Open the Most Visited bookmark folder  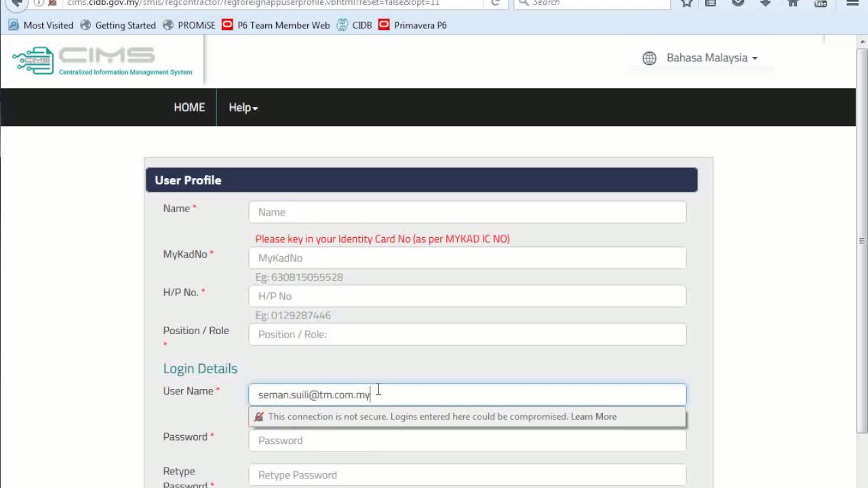coord(41,25)
